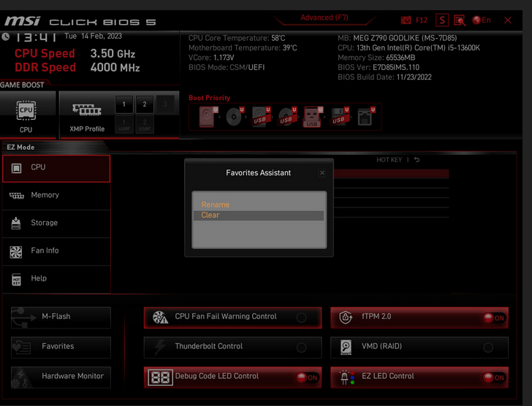Click the XMP Profile memory icon
Viewport: 532px width, 406px height.
pos(87,110)
